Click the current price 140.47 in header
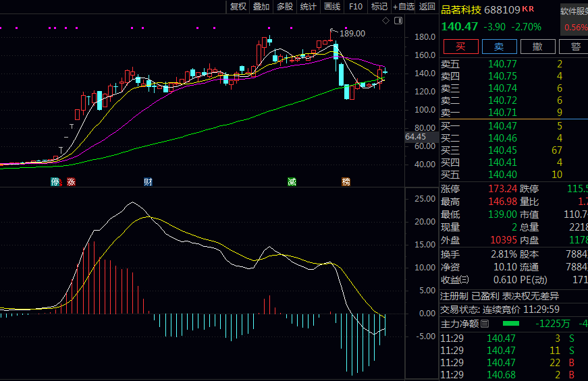588x381 pixels. (459, 27)
